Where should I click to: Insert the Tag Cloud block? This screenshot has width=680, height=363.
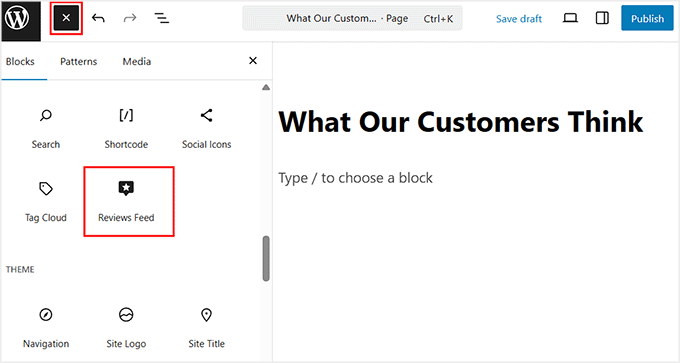click(46, 202)
